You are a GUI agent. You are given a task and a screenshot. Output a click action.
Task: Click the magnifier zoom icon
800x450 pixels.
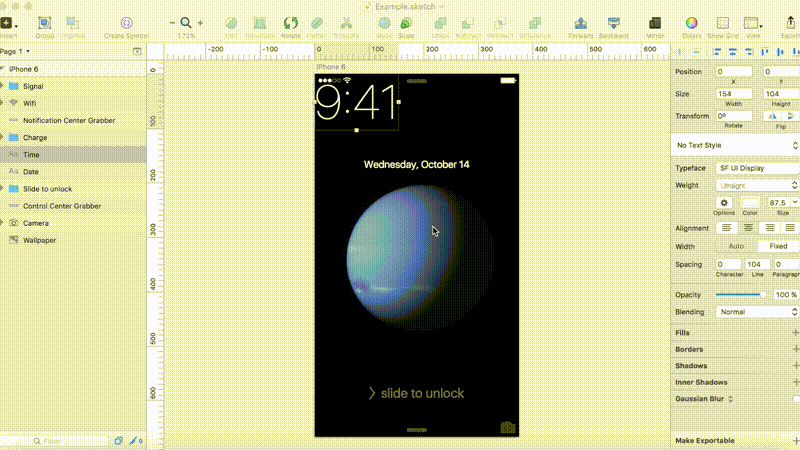(186, 23)
